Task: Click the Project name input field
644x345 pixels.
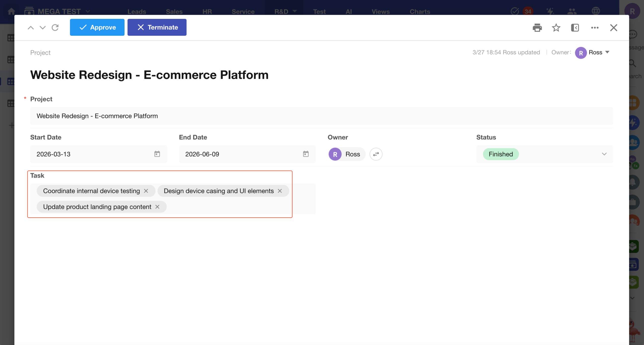Action: point(321,116)
